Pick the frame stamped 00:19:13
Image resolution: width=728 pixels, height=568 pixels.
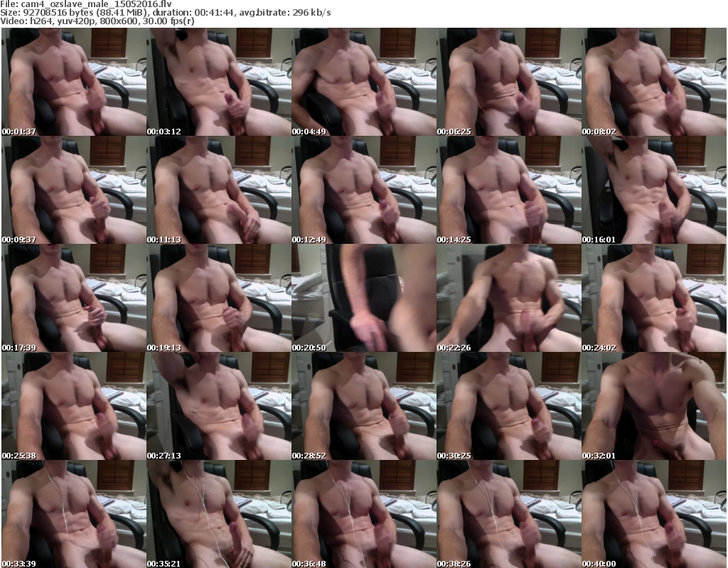coord(219,298)
